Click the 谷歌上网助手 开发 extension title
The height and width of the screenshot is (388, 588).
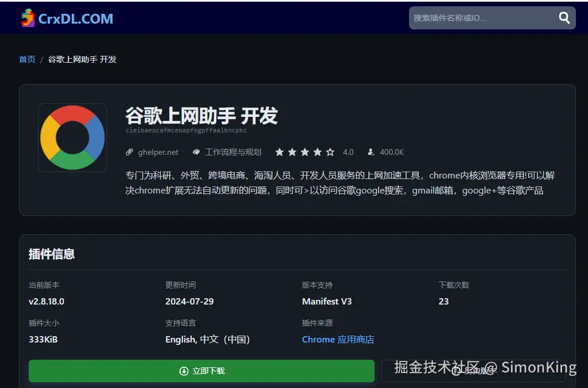click(x=201, y=115)
